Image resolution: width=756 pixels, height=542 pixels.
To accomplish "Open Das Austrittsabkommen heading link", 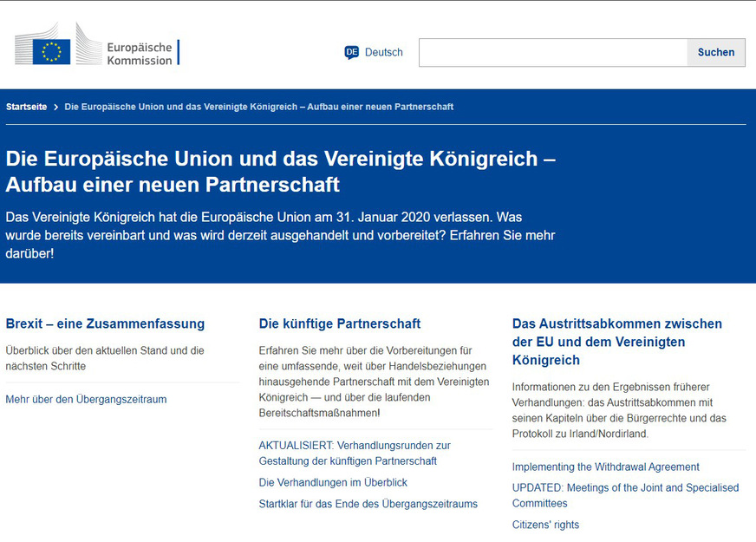I will (616, 342).
